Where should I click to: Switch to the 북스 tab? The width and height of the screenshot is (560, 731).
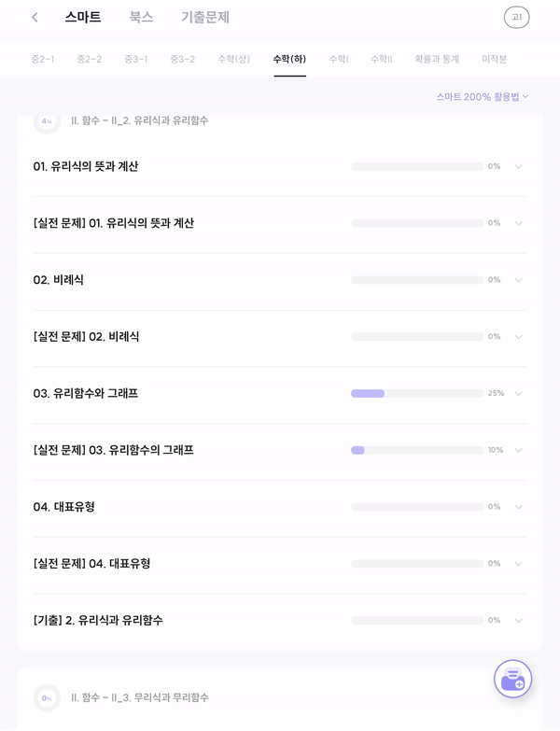click(x=141, y=17)
